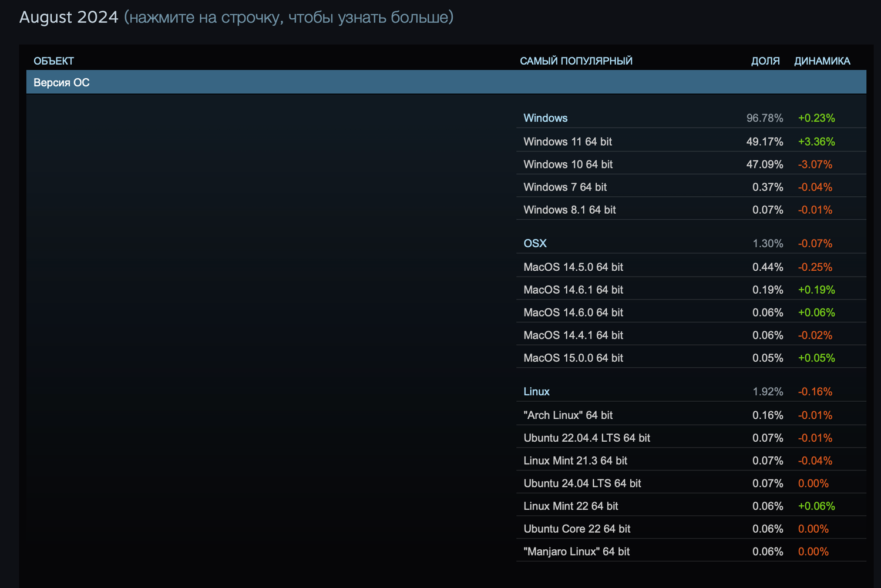The image size is (881, 588).
Task: Click the OSX total share 1.30%
Action: click(768, 243)
